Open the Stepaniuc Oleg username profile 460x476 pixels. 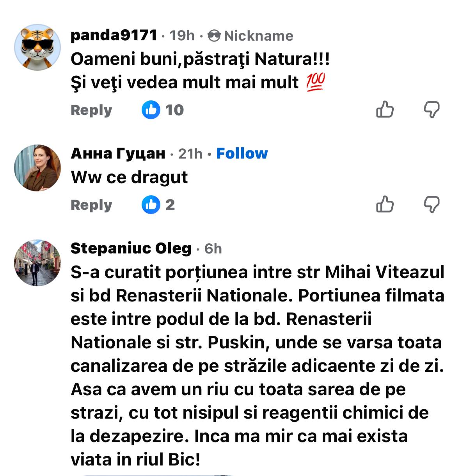[131, 248]
